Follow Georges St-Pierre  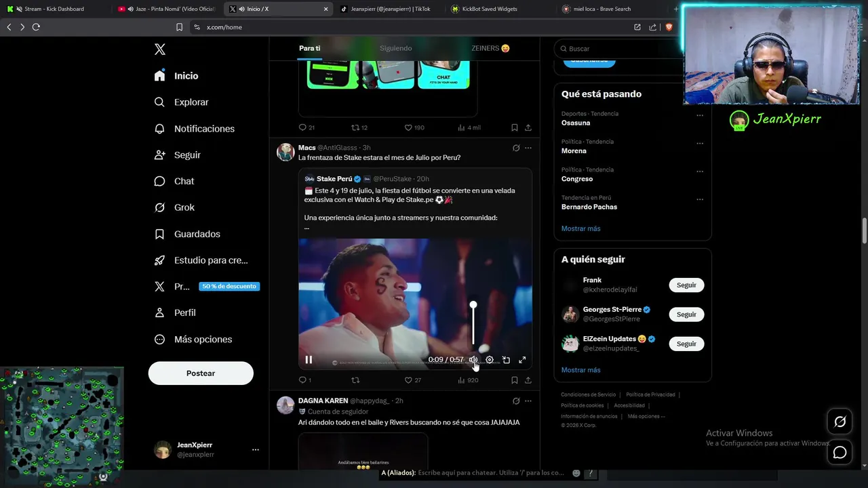click(x=686, y=314)
